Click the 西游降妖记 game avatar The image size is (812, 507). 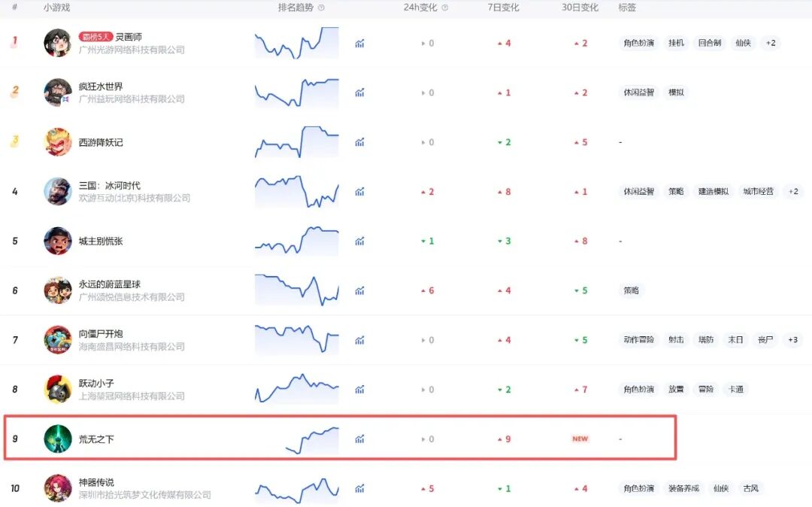click(x=57, y=142)
